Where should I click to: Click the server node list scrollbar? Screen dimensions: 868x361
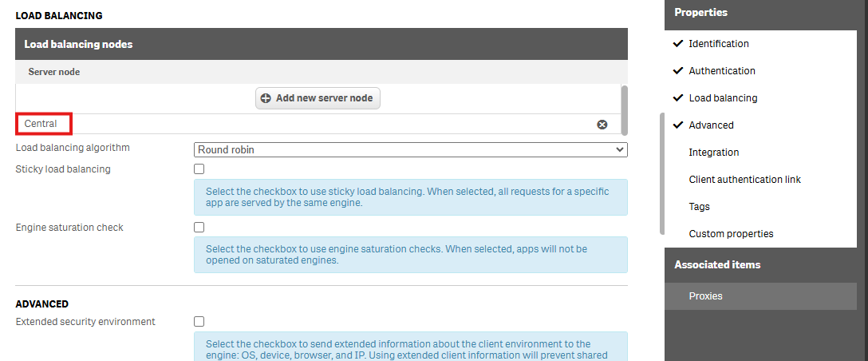coord(624,110)
